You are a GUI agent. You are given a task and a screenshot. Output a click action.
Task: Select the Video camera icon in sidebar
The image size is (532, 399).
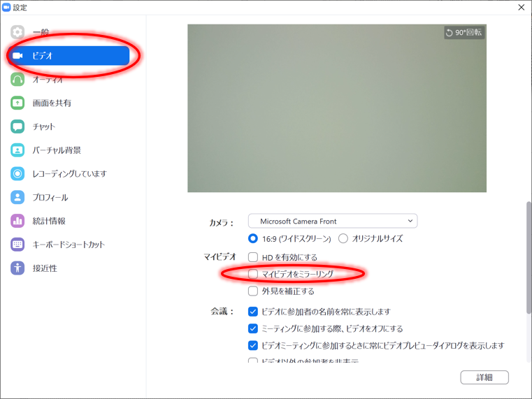click(18, 56)
